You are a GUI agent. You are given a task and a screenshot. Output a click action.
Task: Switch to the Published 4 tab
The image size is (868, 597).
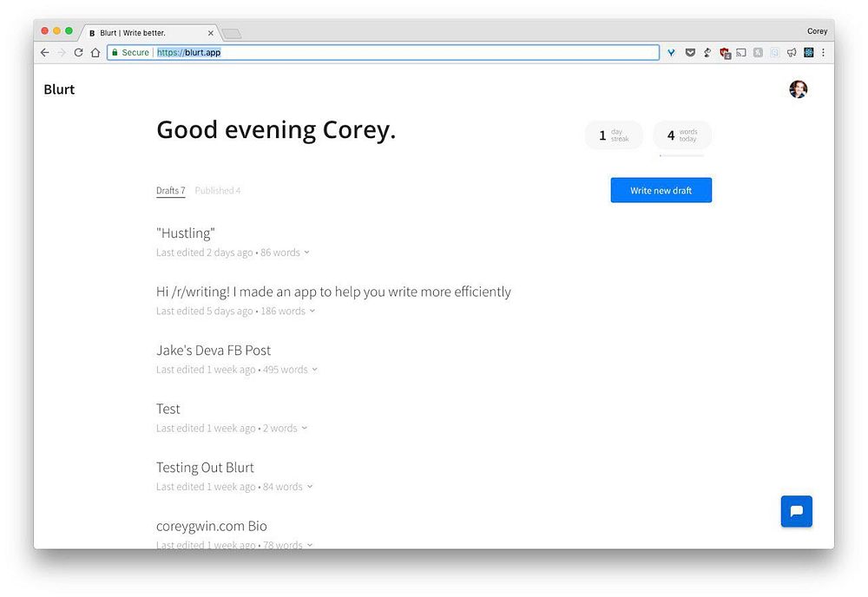218,190
